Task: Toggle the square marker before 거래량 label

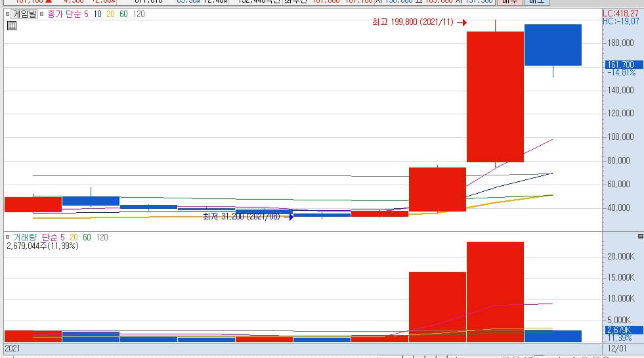Action: [7, 237]
